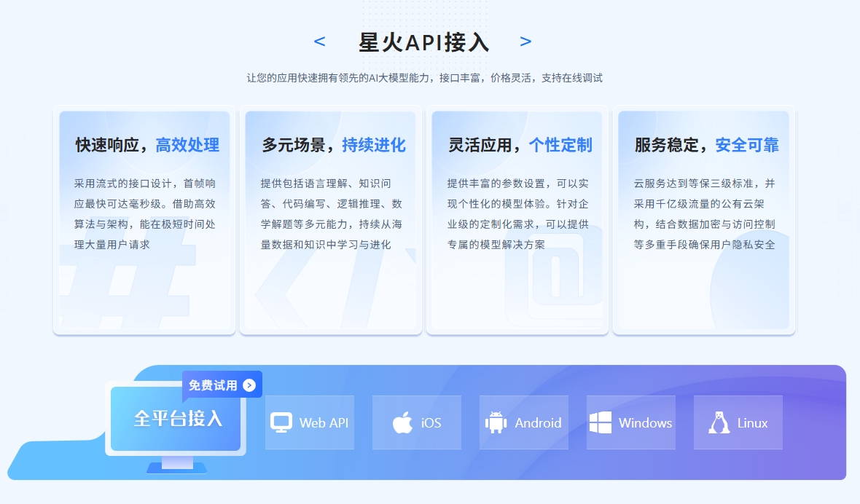
Task: Open the 免费试用 free trial button
Action: [222, 385]
